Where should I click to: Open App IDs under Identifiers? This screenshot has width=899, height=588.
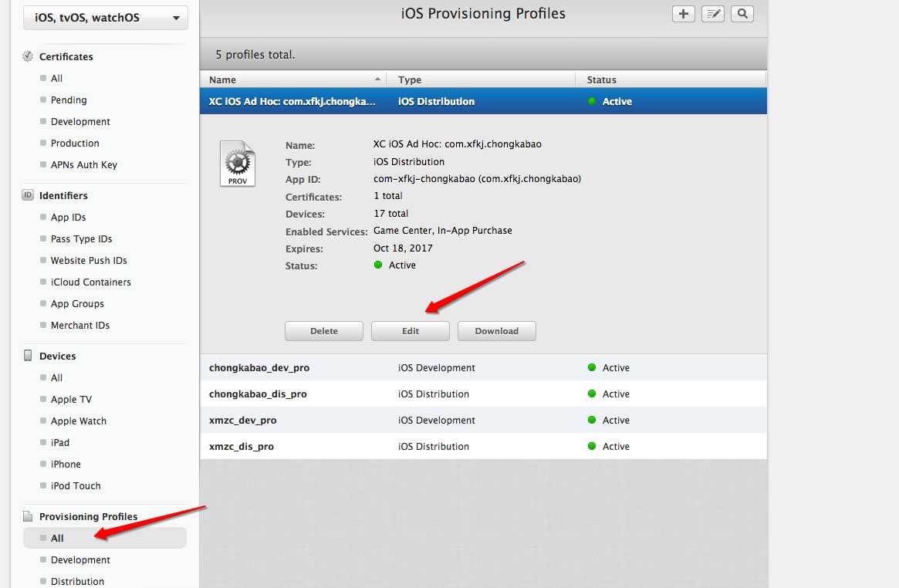coord(68,217)
